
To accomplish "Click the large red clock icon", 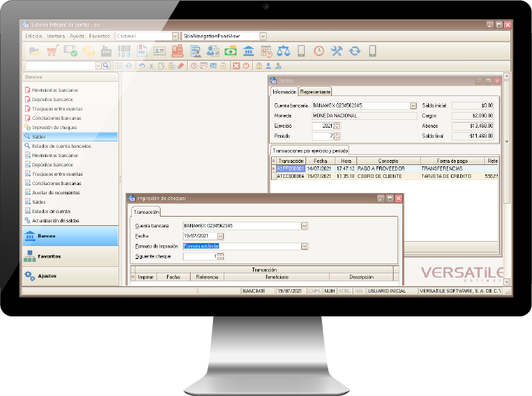I will point(319,51).
